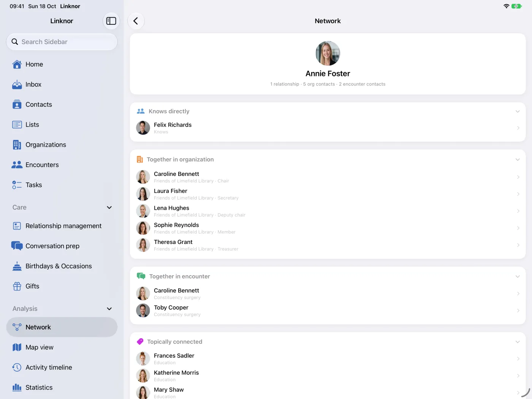The width and height of the screenshot is (532, 399).
Task: Click Annie Foster's profile photo
Action: pos(328,53)
